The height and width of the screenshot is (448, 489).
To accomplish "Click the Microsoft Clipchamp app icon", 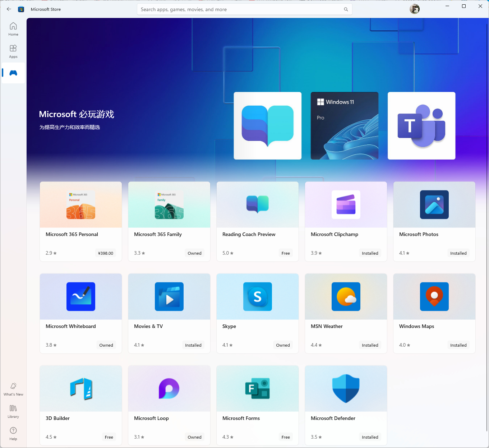I will 346,205.
